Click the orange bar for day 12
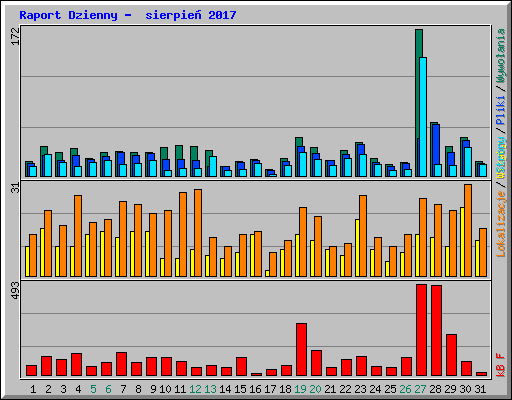 198,233
